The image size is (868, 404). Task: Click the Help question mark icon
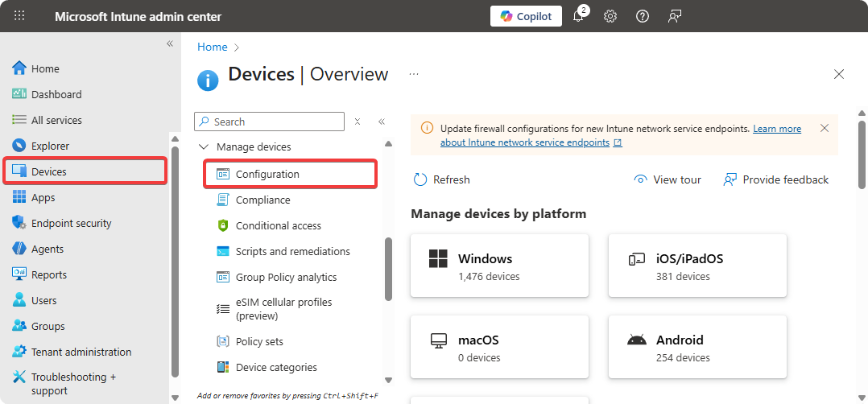pos(643,16)
